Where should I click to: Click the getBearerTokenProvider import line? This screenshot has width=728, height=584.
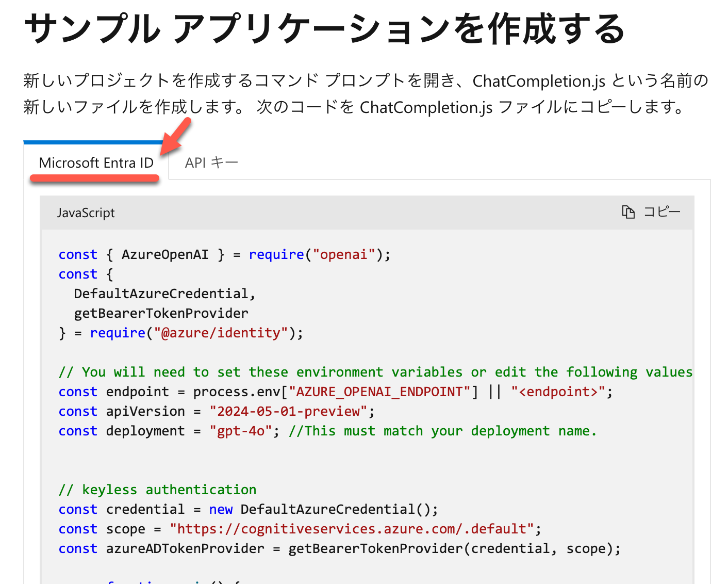pyautogui.click(x=161, y=313)
